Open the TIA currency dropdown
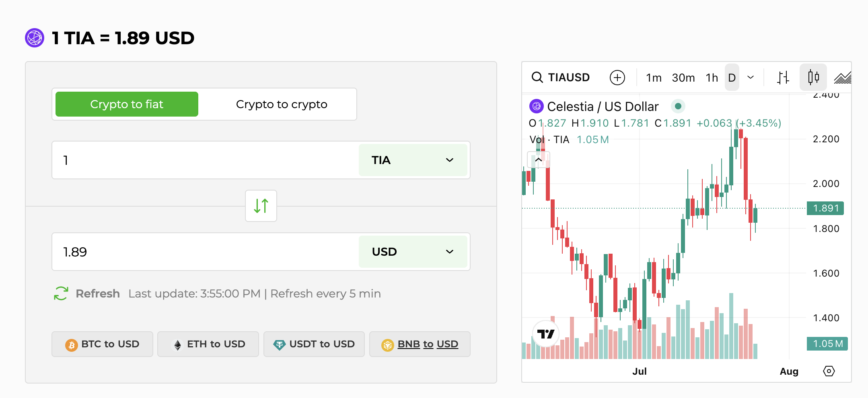The width and height of the screenshot is (868, 398). (413, 160)
